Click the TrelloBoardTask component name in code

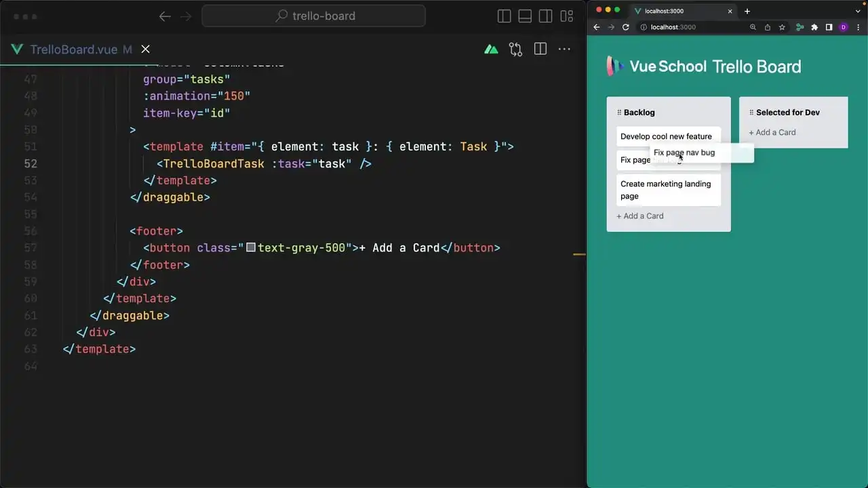[x=214, y=163]
